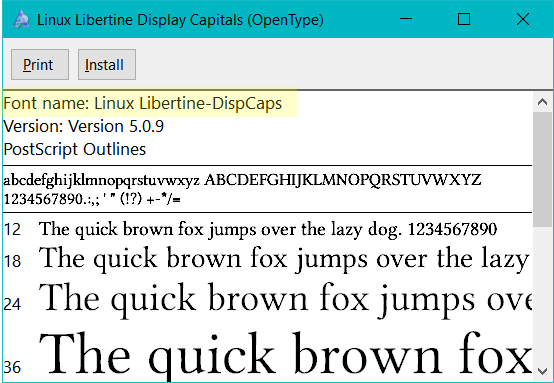Click the vertical scrollbar thumb
The width and height of the screenshot is (554, 383).
[542, 169]
